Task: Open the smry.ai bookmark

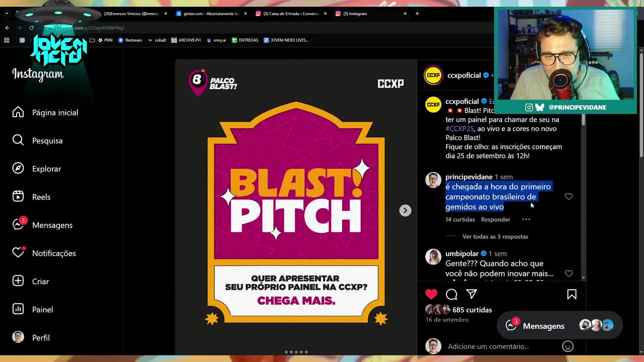Action: coord(216,40)
